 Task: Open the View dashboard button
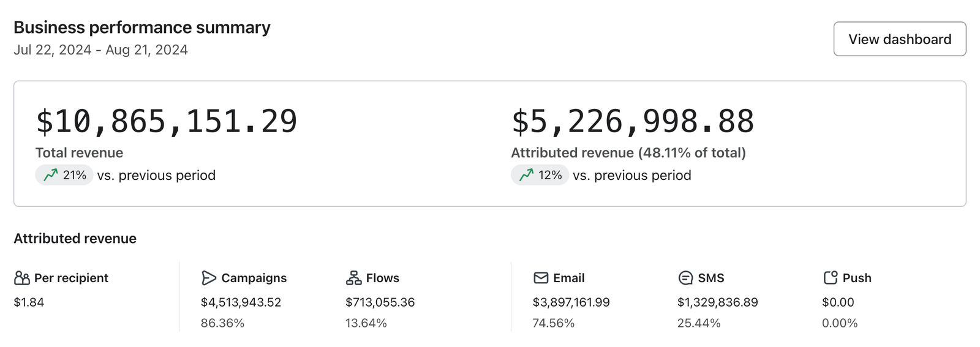pyautogui.click(x=899, y=39)
